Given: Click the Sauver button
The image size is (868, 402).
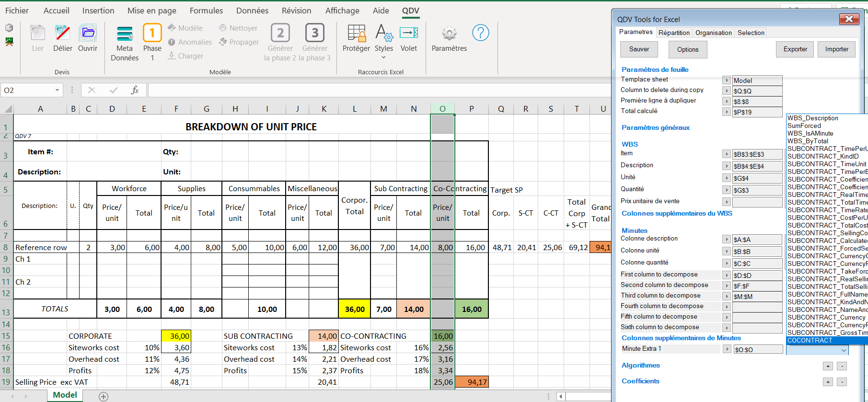Looking at the screenshot, I should (x=639, y=49).
